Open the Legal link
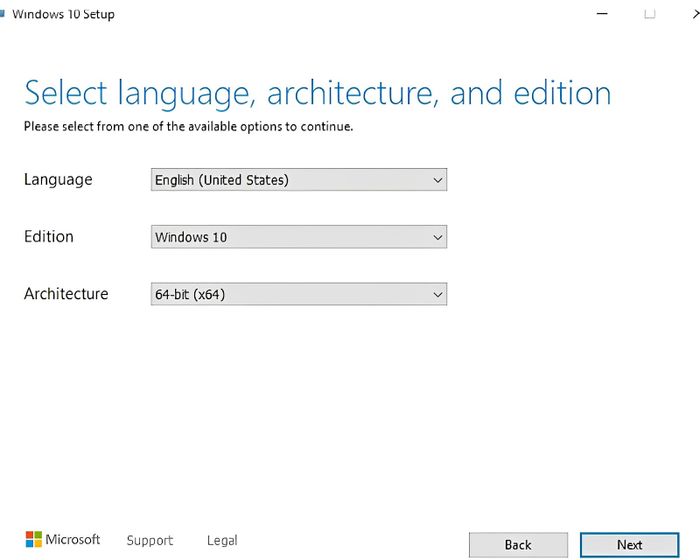 point(222,541)
